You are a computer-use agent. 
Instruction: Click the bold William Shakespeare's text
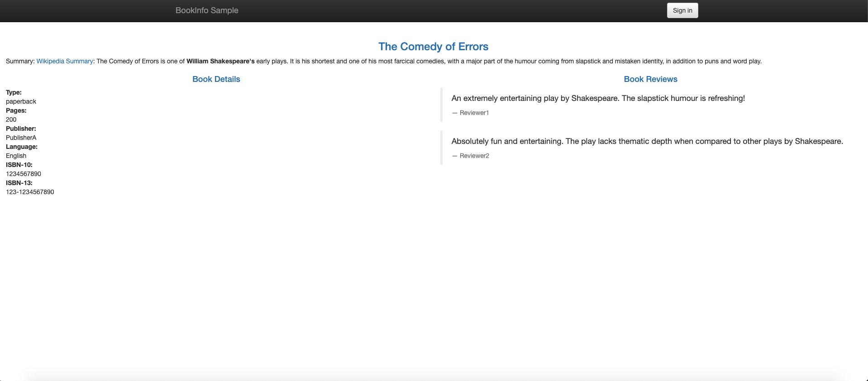pyautogui.click(x=220, y=61)
